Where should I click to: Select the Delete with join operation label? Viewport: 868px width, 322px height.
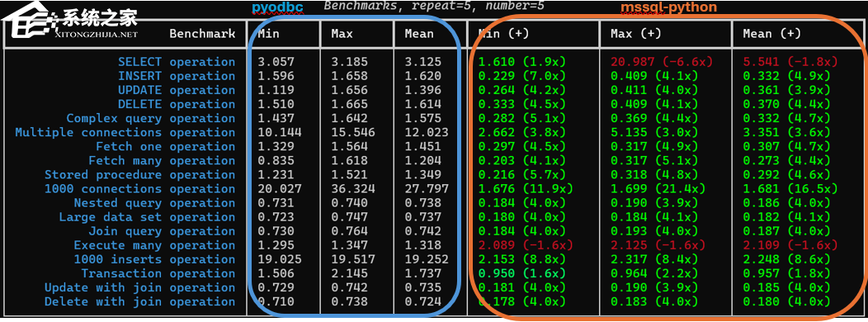click(139, 301)
